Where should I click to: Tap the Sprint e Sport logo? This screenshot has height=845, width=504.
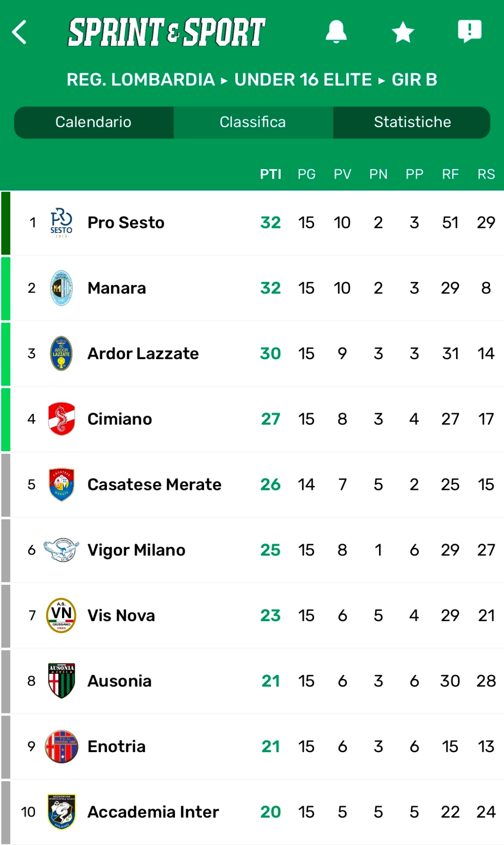click(x=167, y=32)
